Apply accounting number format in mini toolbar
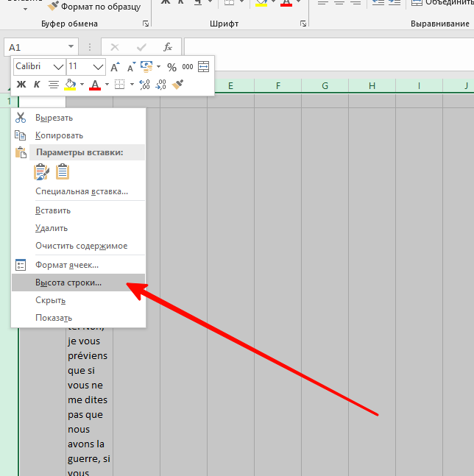Image resolution: width=474 pixels, height=476 pixels. pos(146,67)
